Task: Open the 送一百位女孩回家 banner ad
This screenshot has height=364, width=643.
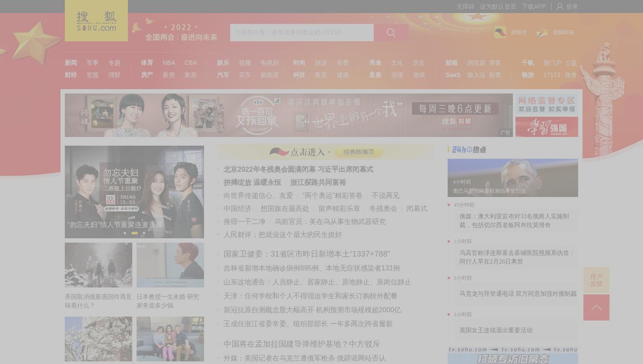Action: (x=289, y=115)
